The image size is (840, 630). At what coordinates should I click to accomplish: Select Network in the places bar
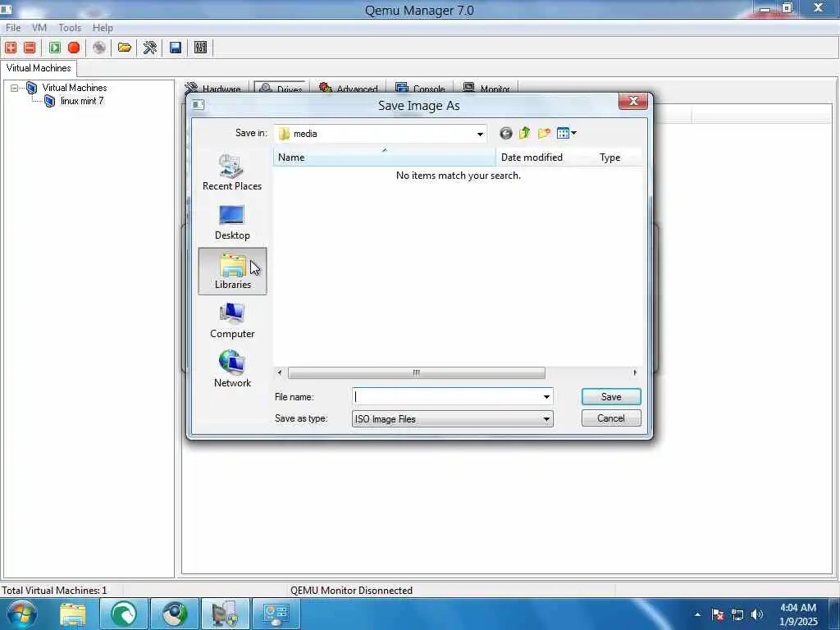pos(232,369)
